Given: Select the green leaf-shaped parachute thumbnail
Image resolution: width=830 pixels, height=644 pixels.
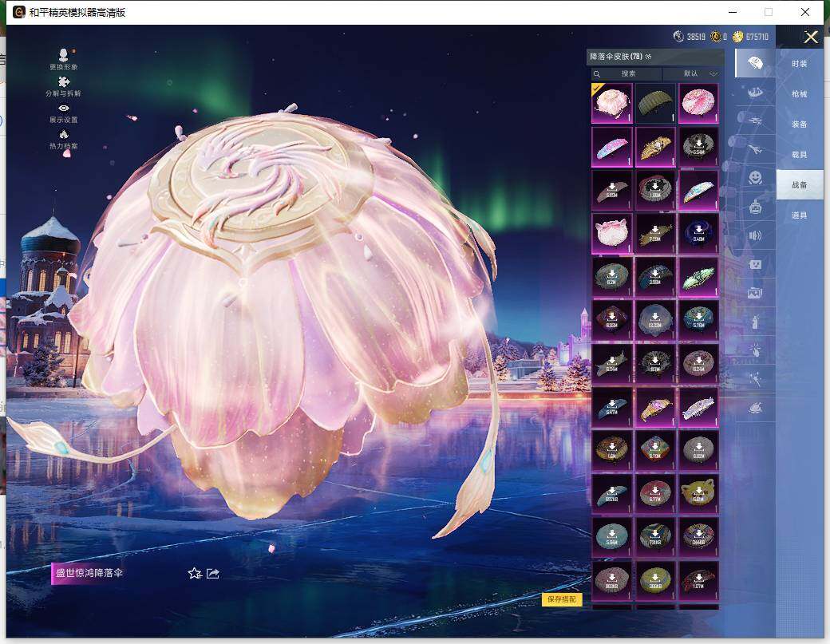Looking at the screenshot, I should click(699, 277).
